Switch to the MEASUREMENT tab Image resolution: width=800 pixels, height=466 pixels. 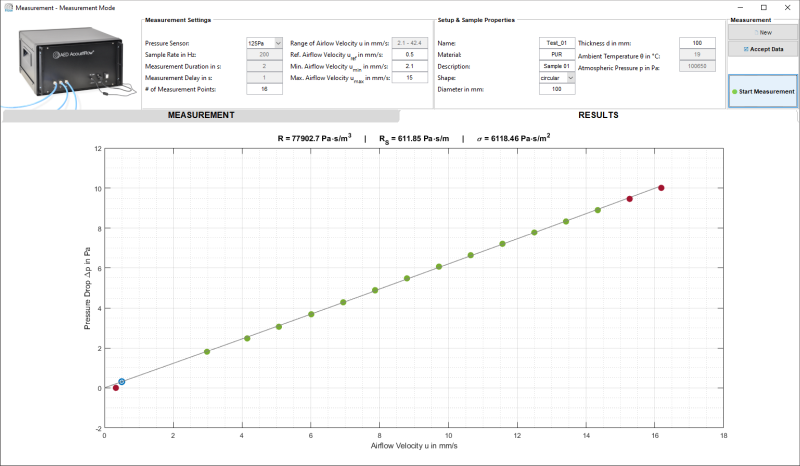click(x=201, y=115)
